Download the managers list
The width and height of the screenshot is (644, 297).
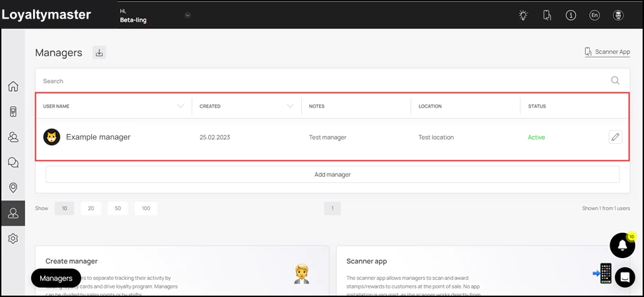(x=99, y=53)
